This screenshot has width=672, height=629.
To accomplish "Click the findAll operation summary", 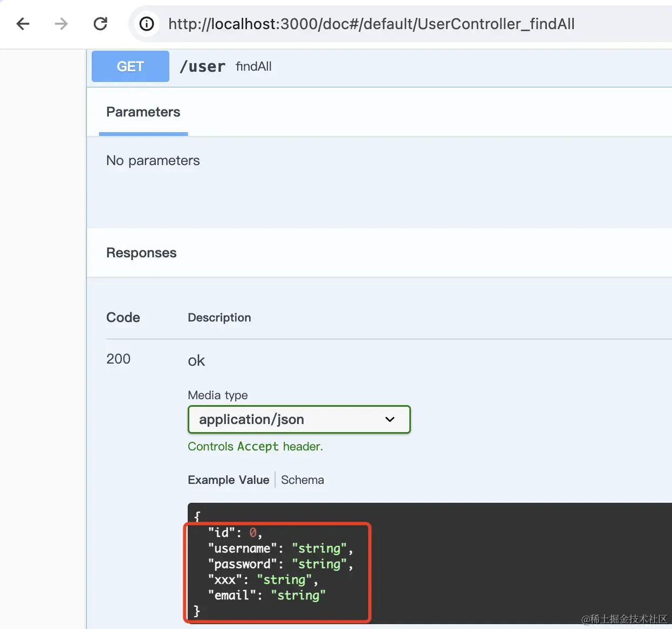I will tap(253, 66).
